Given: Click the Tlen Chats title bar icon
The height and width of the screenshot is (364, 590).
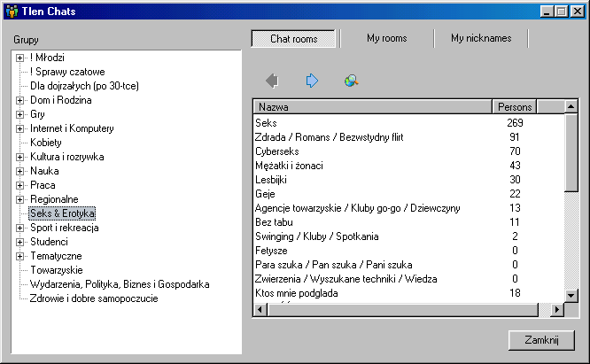Looking at the screenshot, I should point(11,12).
